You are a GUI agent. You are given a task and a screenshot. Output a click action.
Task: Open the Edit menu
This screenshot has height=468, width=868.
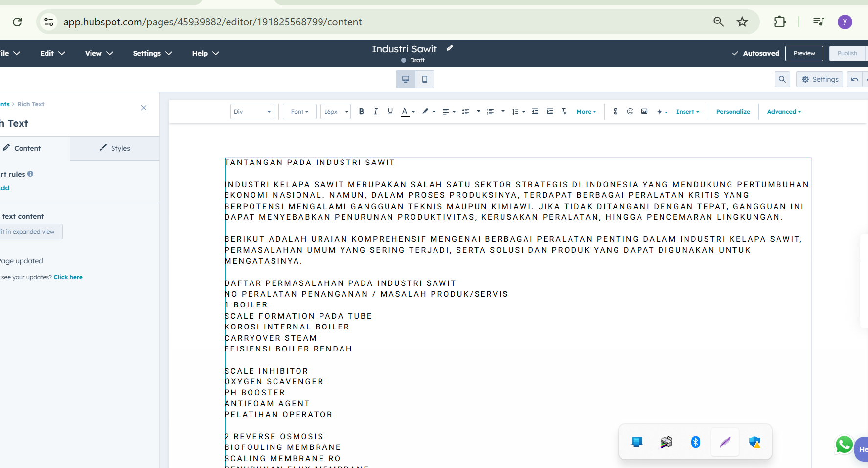tap(52, 53)
